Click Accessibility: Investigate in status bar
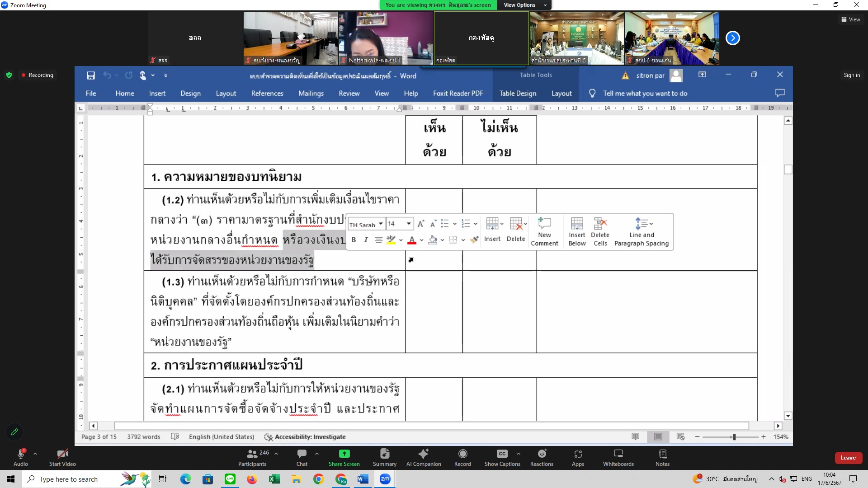The width and height of the screenshot is (868, 488). point(305,437)
